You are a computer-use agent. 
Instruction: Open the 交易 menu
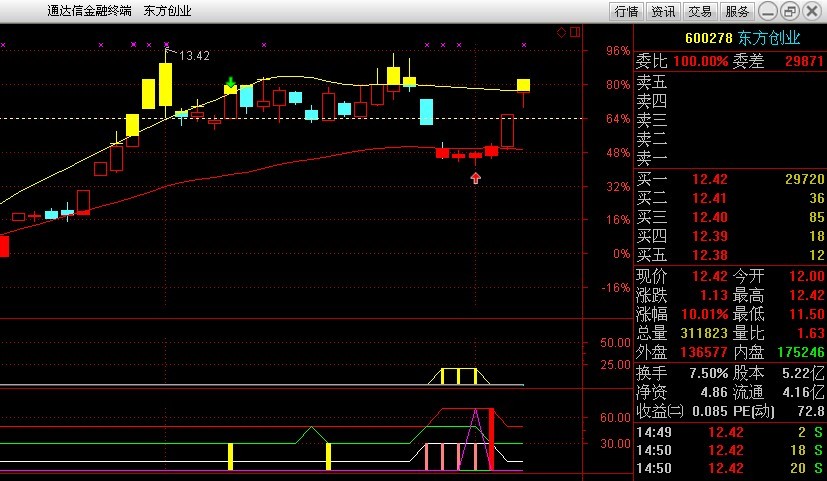point(700,11)
